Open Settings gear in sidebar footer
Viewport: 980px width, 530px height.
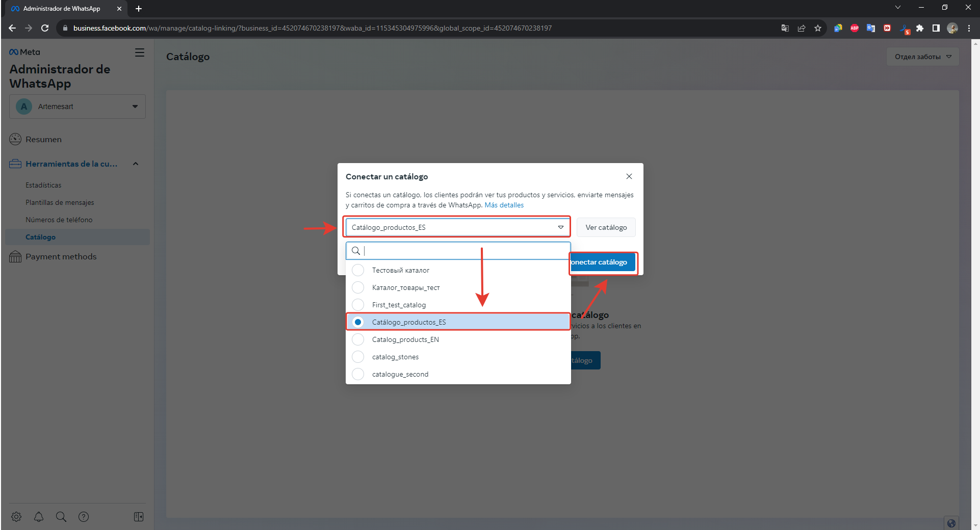click(16, 517)
